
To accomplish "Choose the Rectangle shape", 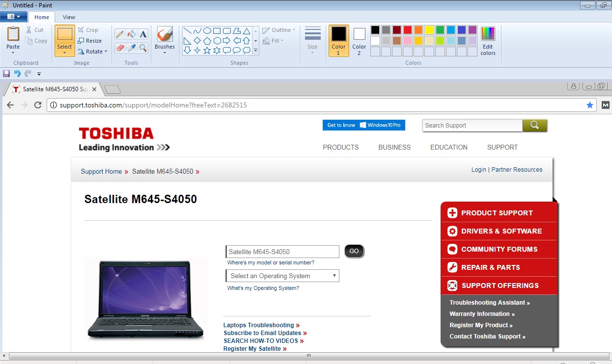I will [217, 31].
